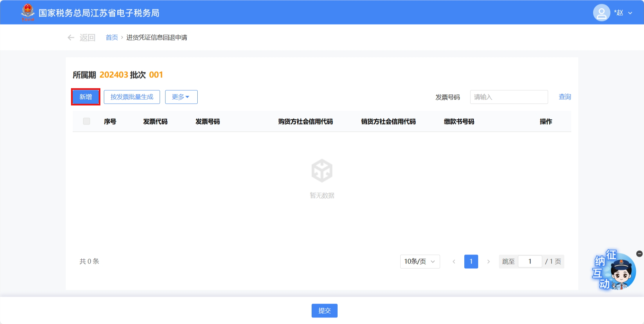Click the 查询 link
Image resolution: width=644 pixels, height=324 pixels.
click(565, 97)
